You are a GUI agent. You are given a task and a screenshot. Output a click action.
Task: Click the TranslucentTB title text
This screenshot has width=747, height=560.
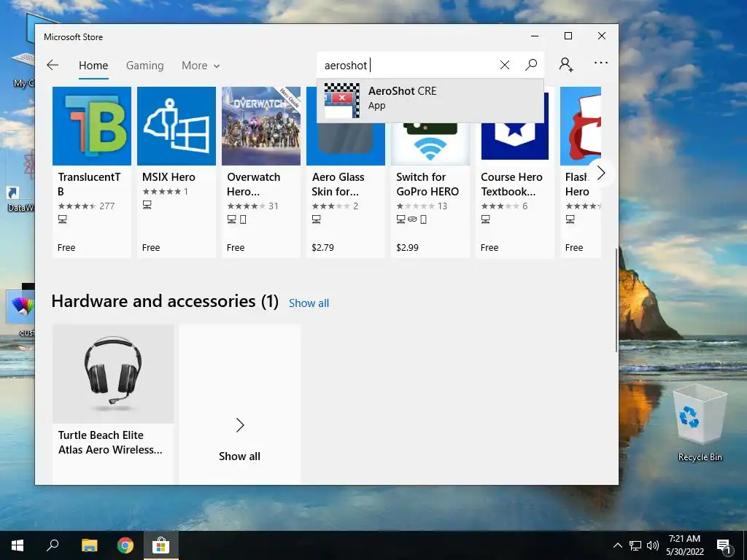pyautogui.click(x=89, y=184)
